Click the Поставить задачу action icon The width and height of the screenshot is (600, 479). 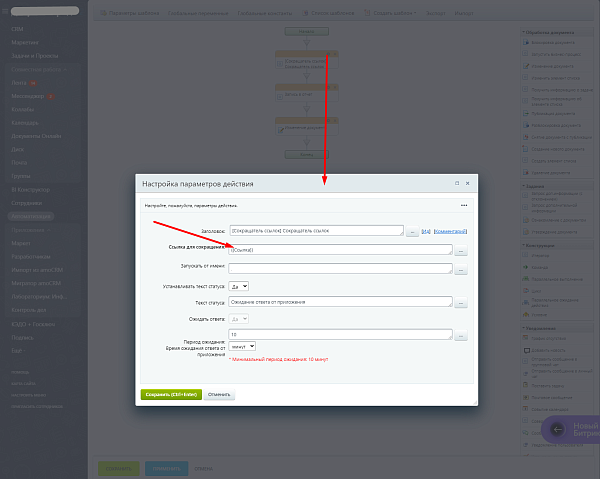click(526, 386)
